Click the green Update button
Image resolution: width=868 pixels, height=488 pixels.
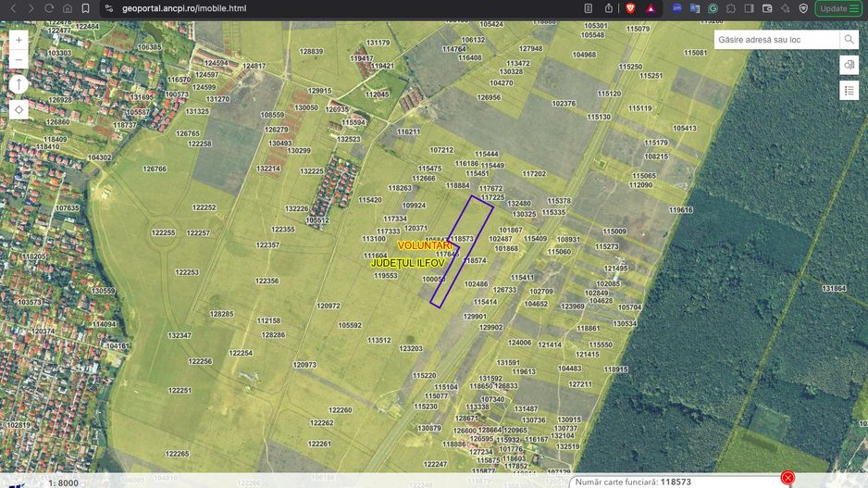coord(838,8)
